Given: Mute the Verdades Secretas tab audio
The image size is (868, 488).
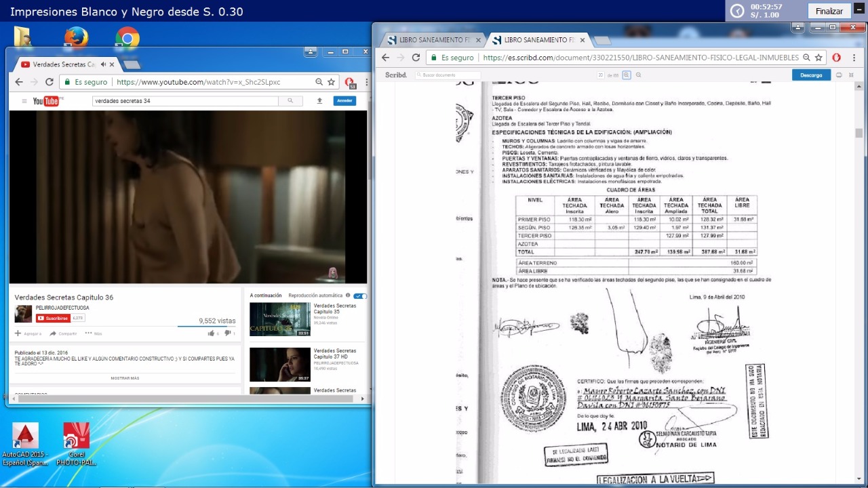Looking at the screenshot, I should point(103,64).
